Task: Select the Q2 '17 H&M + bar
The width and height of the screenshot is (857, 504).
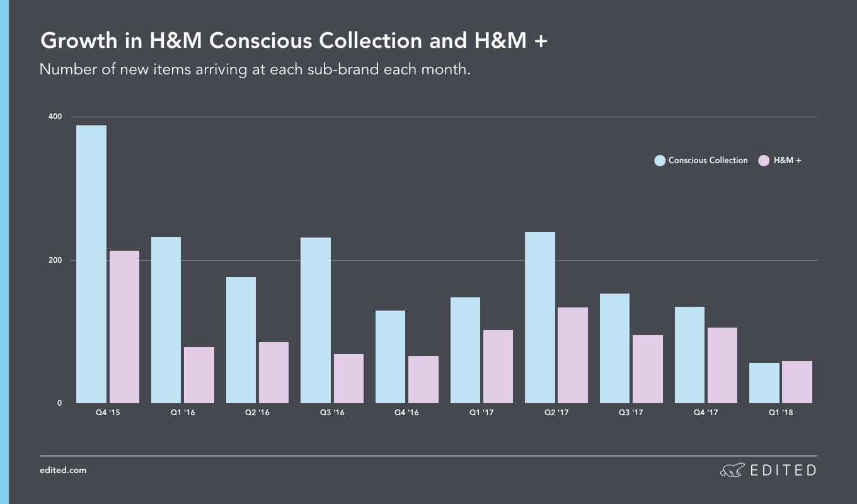Action: click(573, 355)
